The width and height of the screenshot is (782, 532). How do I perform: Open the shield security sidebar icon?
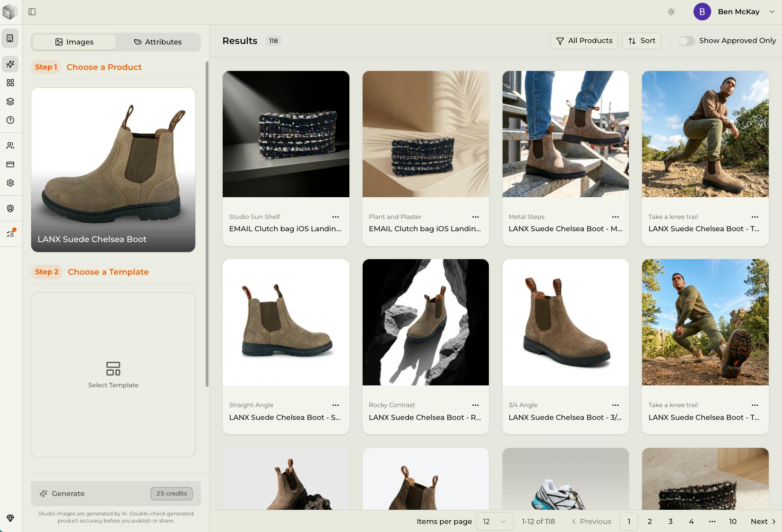tap(10, 209)
